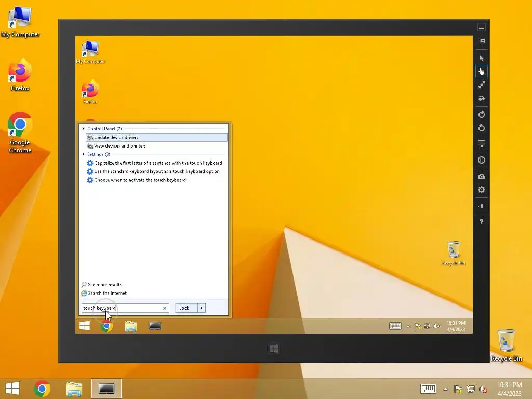This screenshot has width=532, height=399.
Task: Select Google Chrome on the host desktop
Action: [x=20, y=132]
